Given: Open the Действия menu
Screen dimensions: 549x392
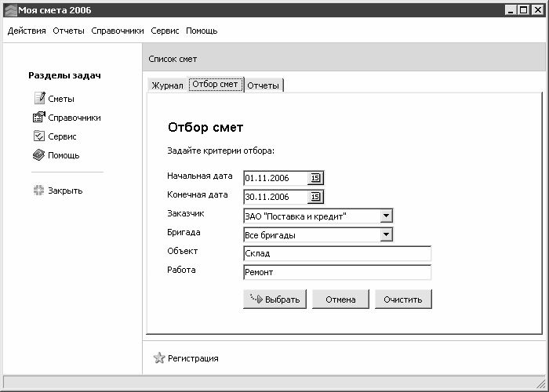Looking at the screenshot, I should tap(27, 31).
